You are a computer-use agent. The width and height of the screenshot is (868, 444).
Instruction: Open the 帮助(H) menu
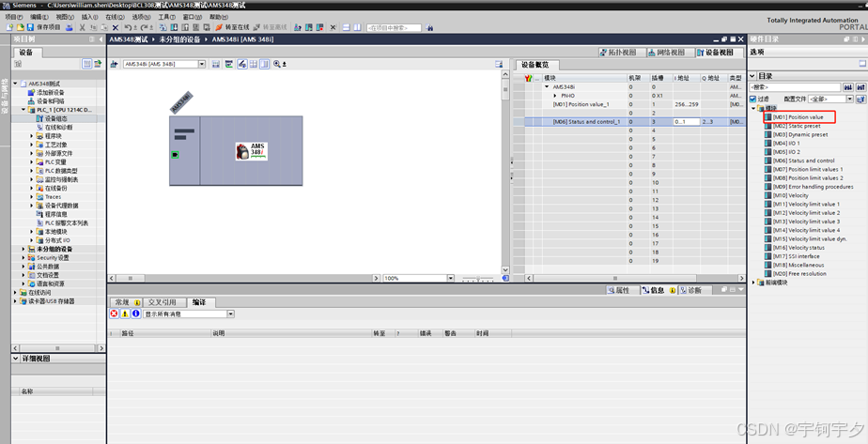[218, 17]
